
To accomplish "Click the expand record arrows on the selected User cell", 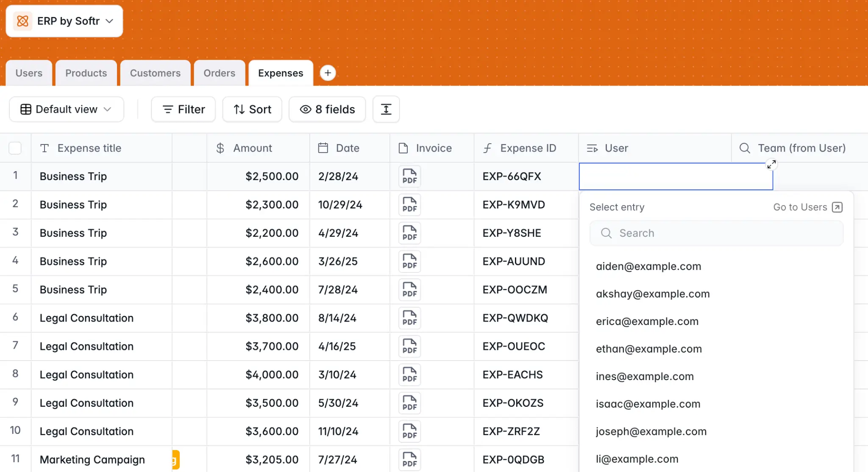I will 771,164.
